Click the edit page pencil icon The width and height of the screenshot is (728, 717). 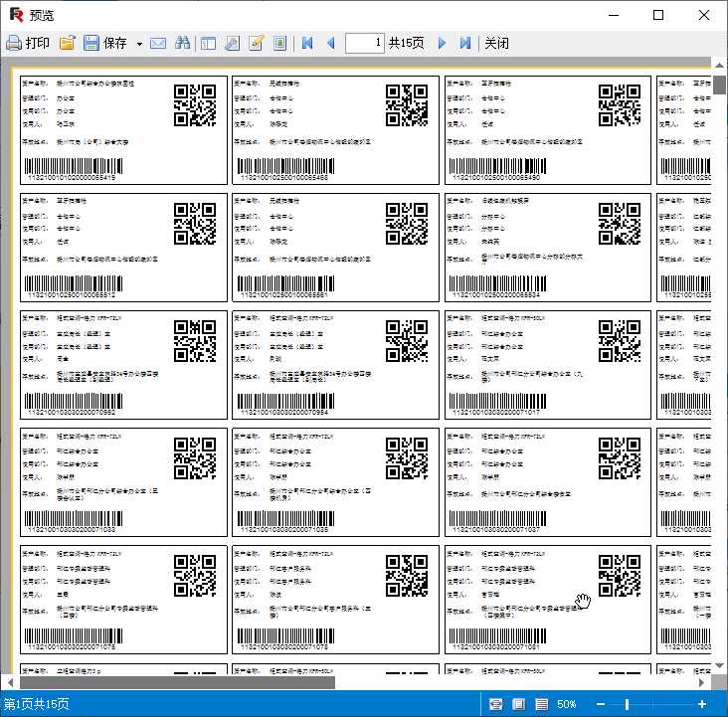coord(257,43)
